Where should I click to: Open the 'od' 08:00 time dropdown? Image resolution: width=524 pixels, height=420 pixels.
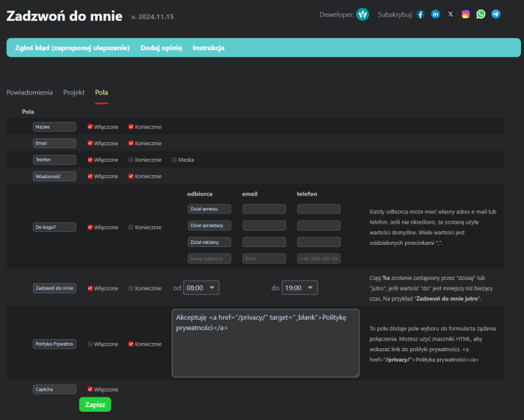(202, 287)
